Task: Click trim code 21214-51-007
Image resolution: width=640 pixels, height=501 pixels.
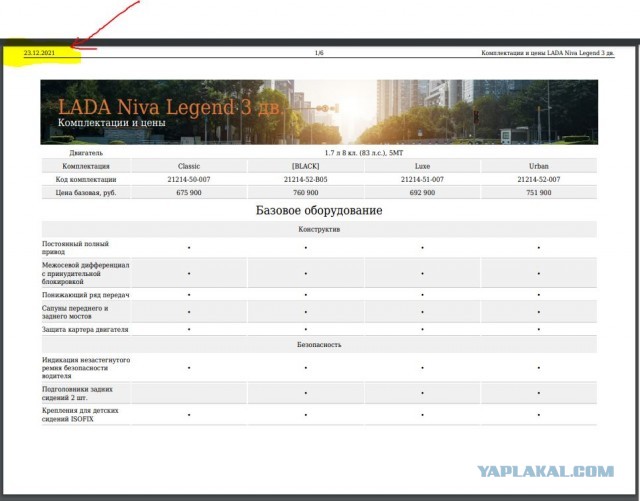Action: pyautogui.click(x=422, y=179)
